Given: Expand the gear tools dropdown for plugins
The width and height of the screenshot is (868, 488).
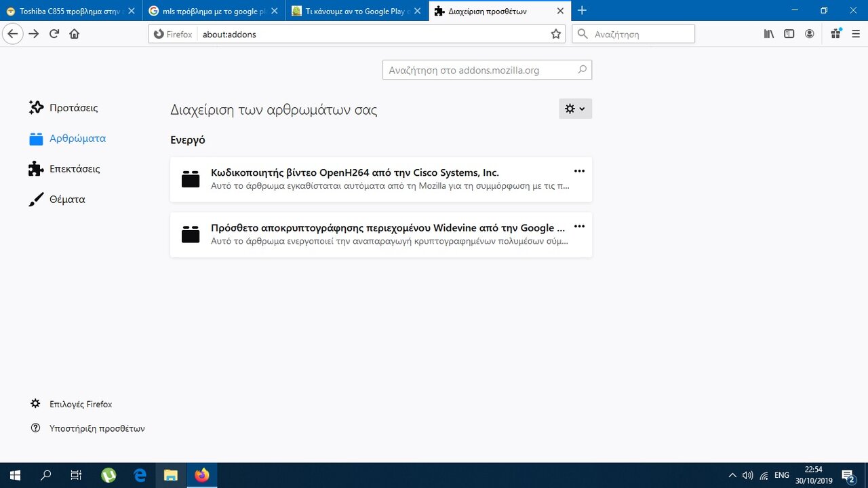Looking at the screenshot, I should point(575,109).
